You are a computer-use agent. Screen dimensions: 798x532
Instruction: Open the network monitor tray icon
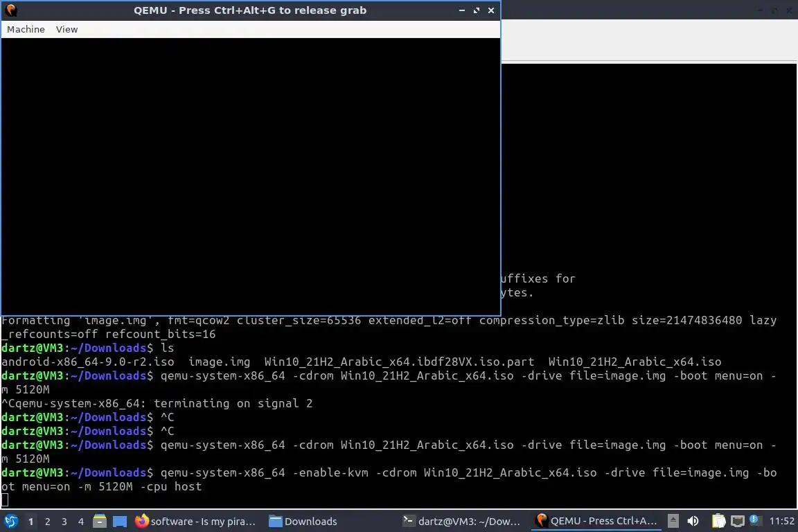coord(737,522)
